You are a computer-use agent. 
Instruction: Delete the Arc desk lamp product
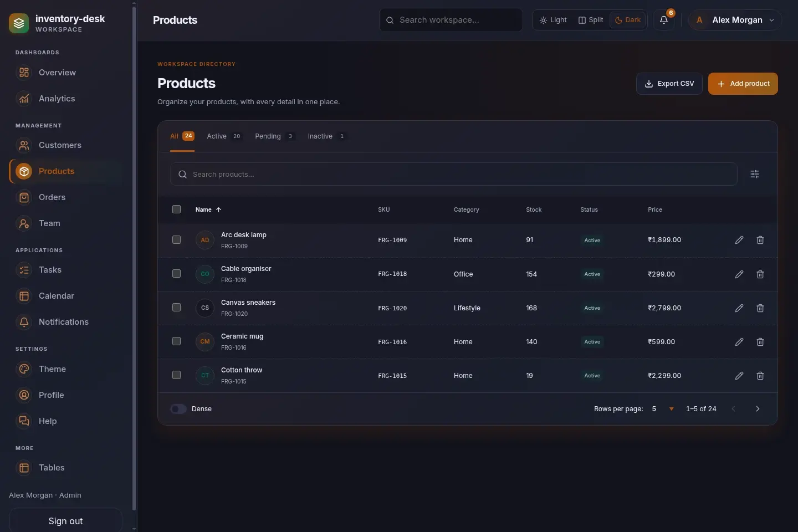tap(760, 240)
